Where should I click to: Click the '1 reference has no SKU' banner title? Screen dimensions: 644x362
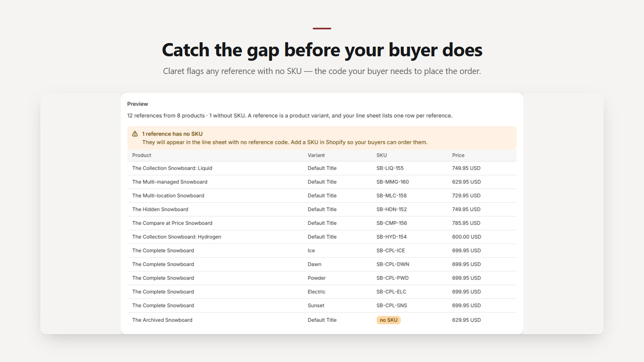click(172, 134)
